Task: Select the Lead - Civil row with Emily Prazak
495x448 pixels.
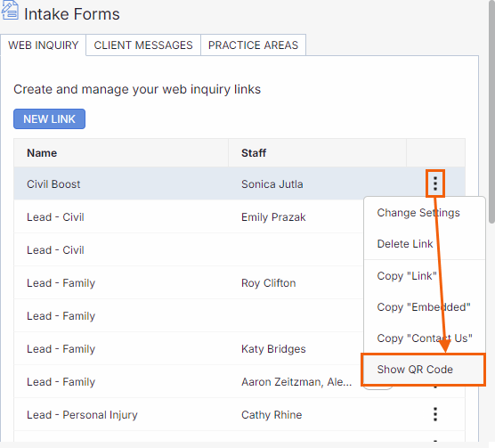Action: (189, 217)
